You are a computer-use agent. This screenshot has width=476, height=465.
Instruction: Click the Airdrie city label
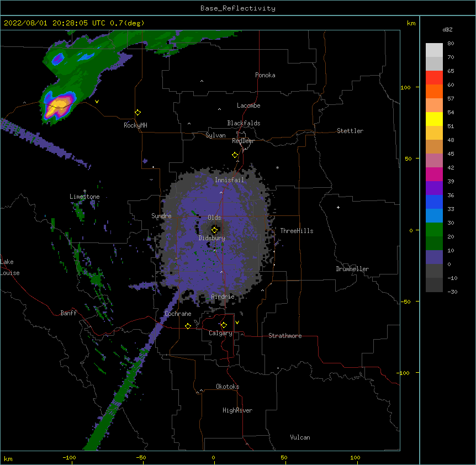click(x=223, y=297)
